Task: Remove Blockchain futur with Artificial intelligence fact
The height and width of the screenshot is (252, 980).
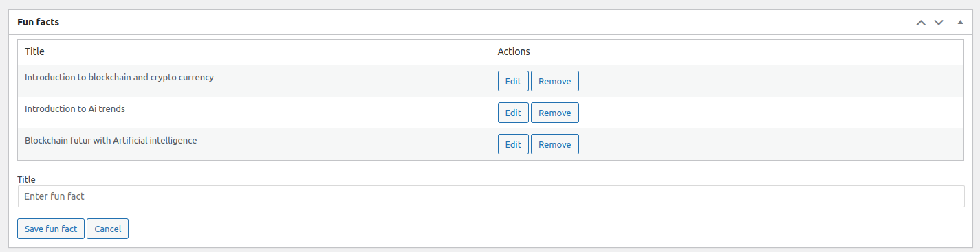Action: [x=555, y=144]
